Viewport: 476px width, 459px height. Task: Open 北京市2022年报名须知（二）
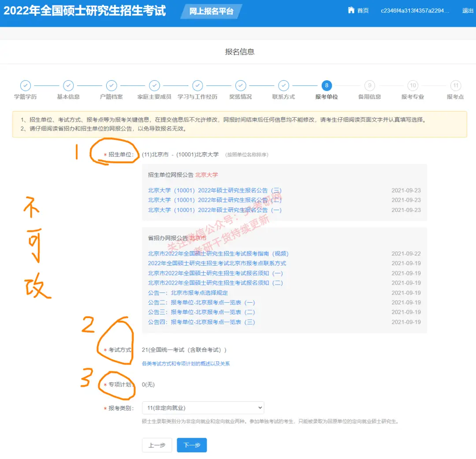click(x=215, y=283)
